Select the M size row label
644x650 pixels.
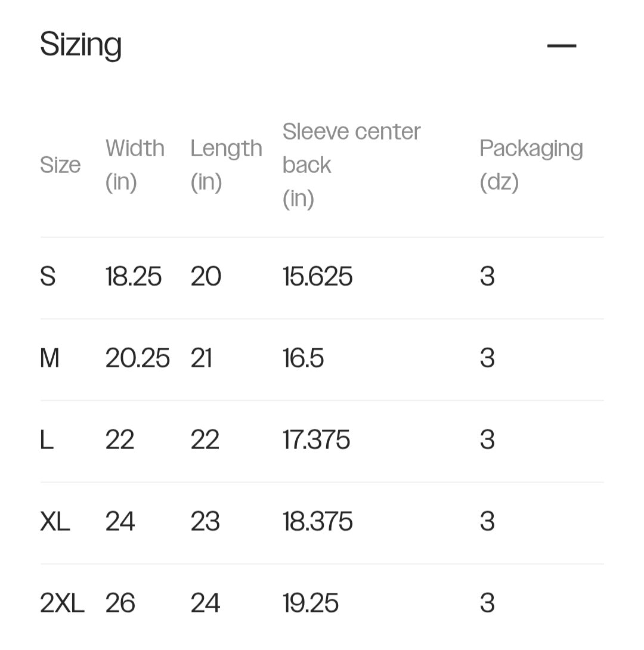(49, 358)
